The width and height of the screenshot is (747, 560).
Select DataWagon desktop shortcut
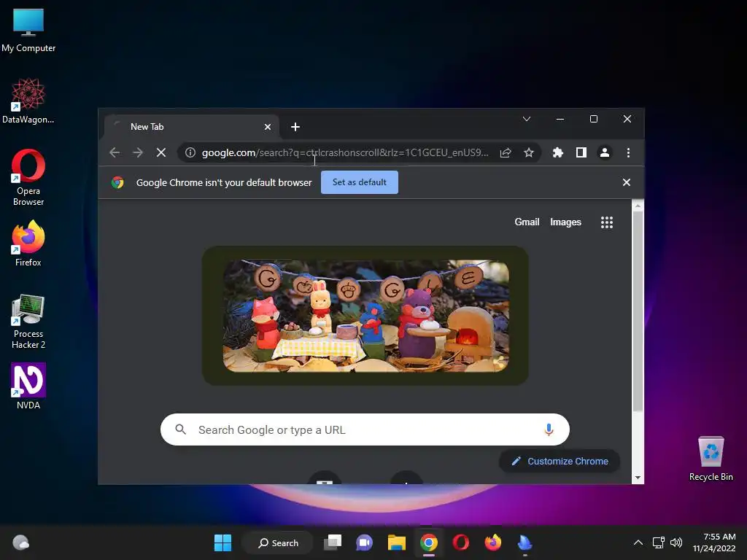pyautogui.click(x=28, y=101)
